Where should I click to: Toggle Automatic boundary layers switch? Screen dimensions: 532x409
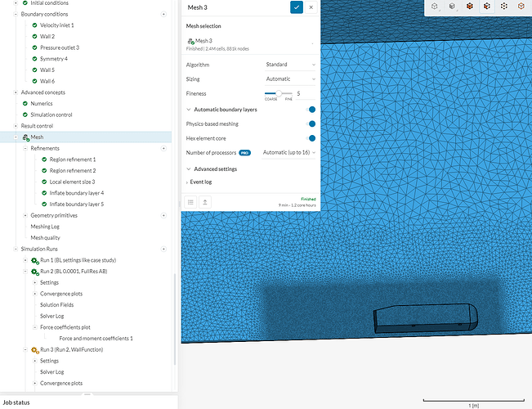(x=311, y=110)
